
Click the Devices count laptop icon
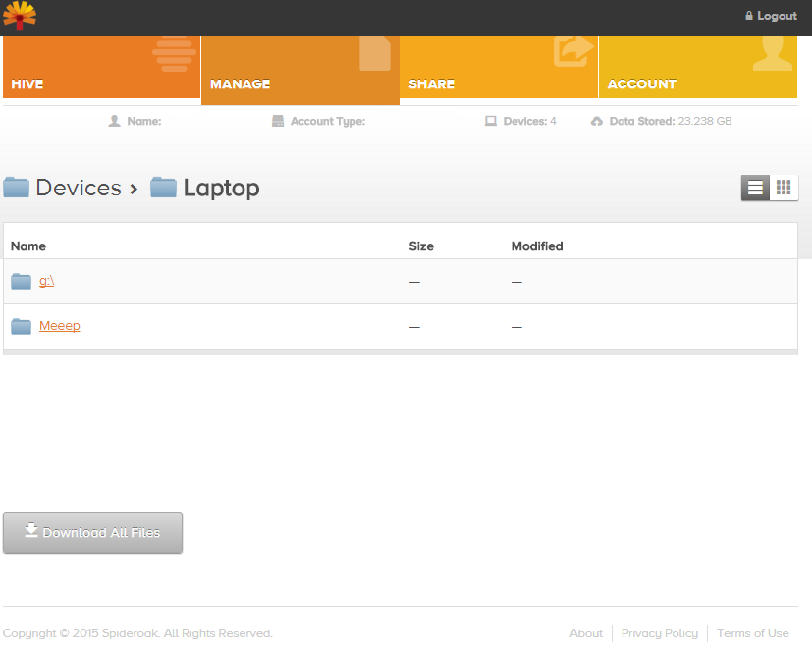(x=490, y=121)
